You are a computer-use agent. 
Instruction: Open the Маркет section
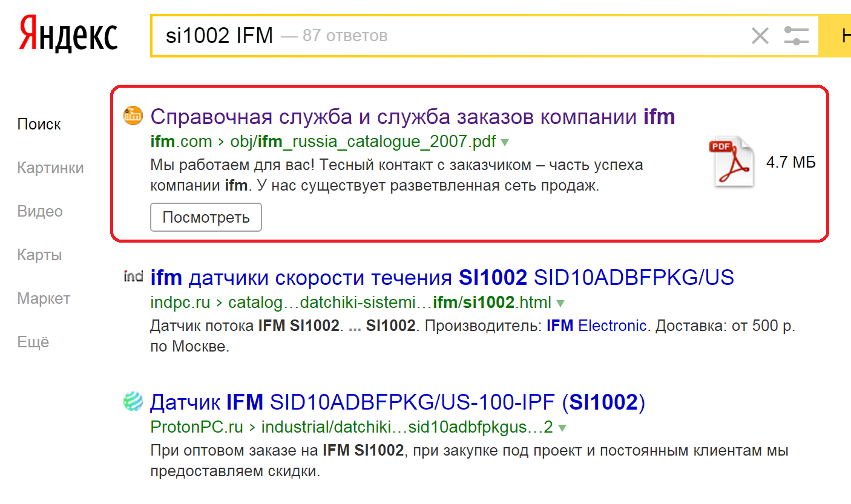(44, 298)
